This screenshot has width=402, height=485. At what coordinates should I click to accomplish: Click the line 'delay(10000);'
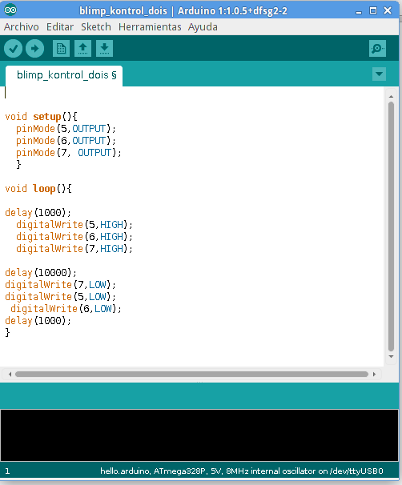coord(41,273)
